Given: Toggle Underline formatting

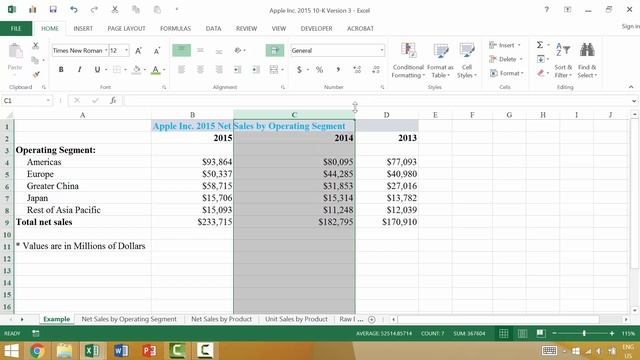Looking at the screenshot, I should tap(97, 70).
